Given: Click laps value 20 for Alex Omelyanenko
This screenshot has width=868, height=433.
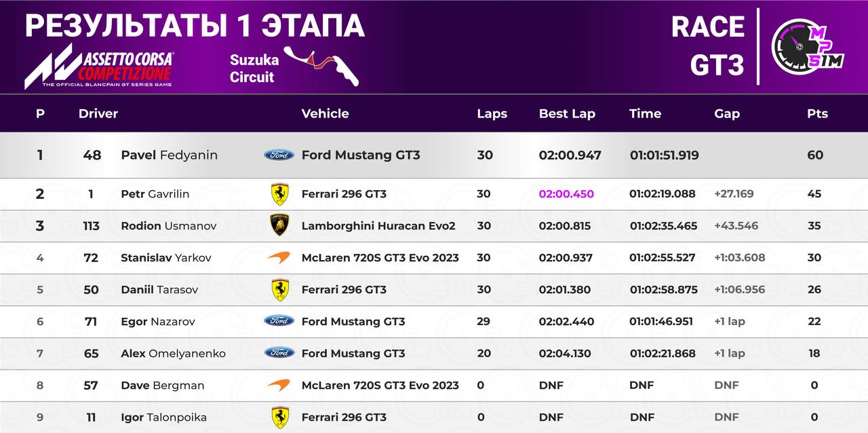Looking at the screenshot, I should pos(483,354).
